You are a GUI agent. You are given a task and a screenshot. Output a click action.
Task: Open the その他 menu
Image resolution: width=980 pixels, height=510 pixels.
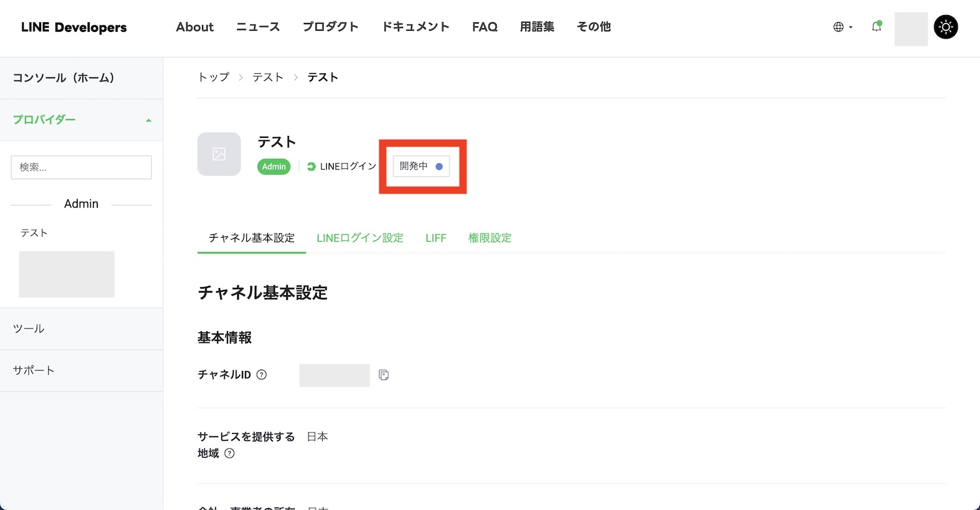(x=594, y=27)
